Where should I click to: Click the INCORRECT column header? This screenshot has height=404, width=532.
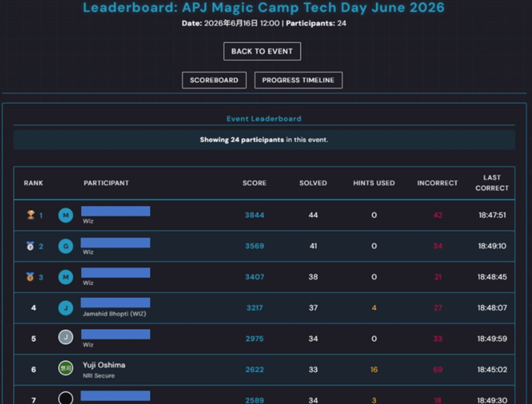437,183
